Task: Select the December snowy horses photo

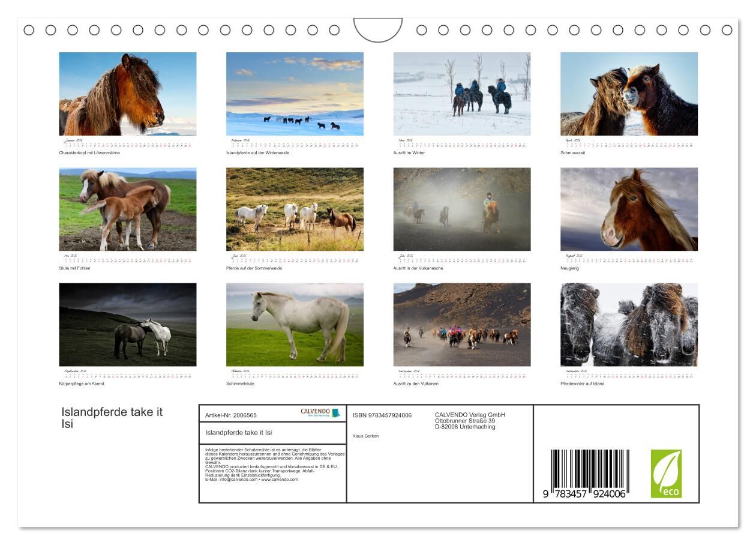Action: [629, 325]
